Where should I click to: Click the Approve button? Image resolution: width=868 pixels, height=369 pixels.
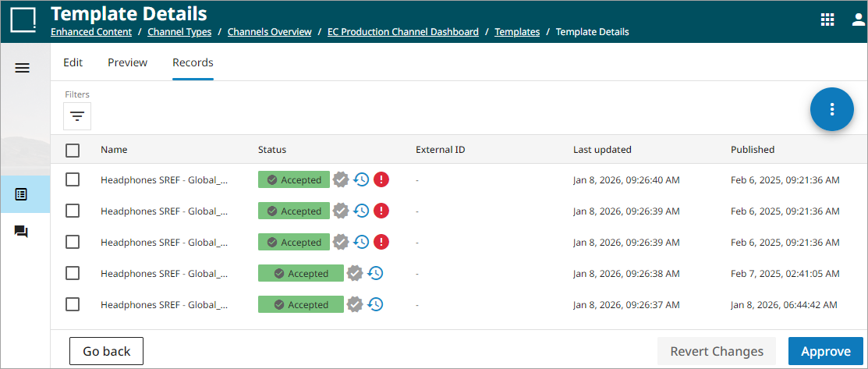[x=825, y=351]
